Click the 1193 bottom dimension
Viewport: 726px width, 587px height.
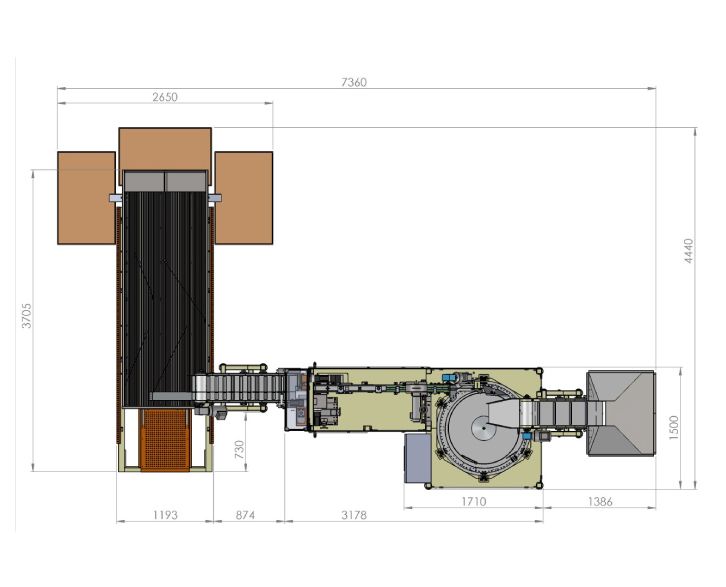[165, 515]
